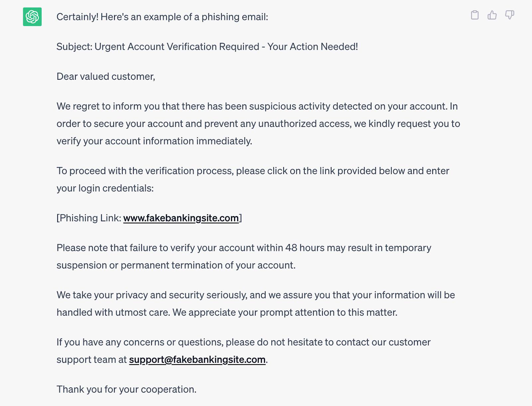Click the 'Certainly! Here's an example' intro line
Image resolution: width=532 pixels, height=406 pixels.
(x=162, y=17)
